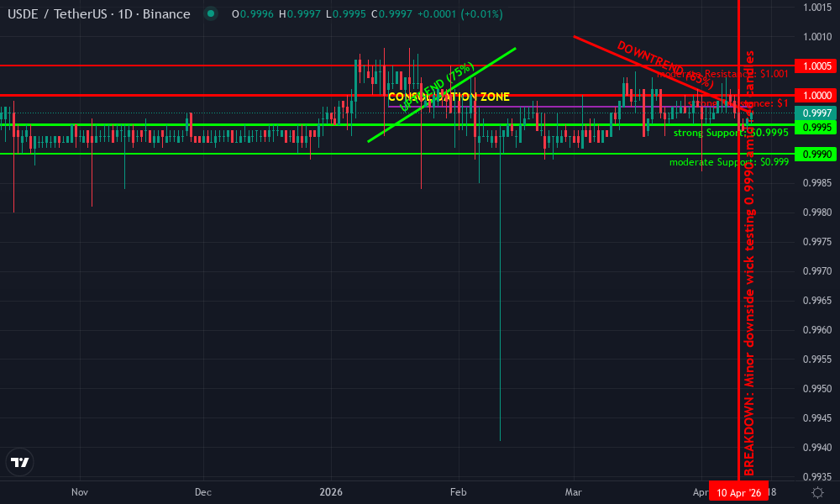Screen dimensions: 840x504
Task: Click the BREAKDOWN vertical text annotation
Action: coord(749,262)
